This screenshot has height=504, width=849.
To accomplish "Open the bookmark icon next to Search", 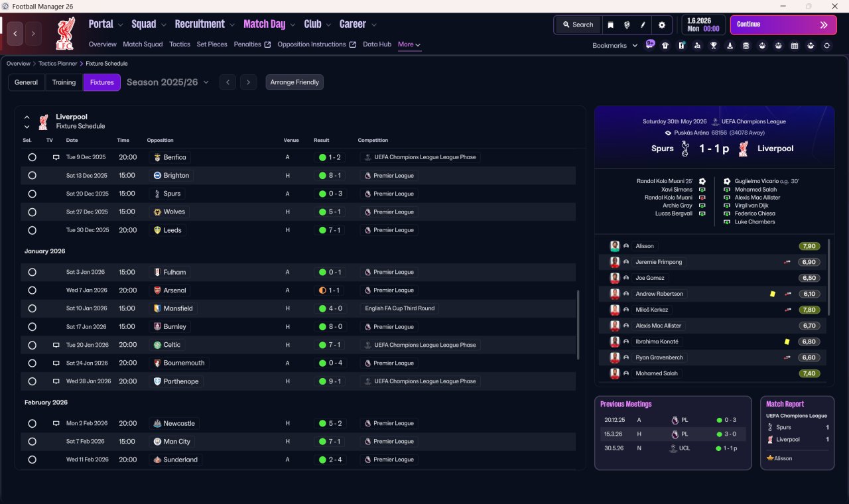I will coord(611,25).
